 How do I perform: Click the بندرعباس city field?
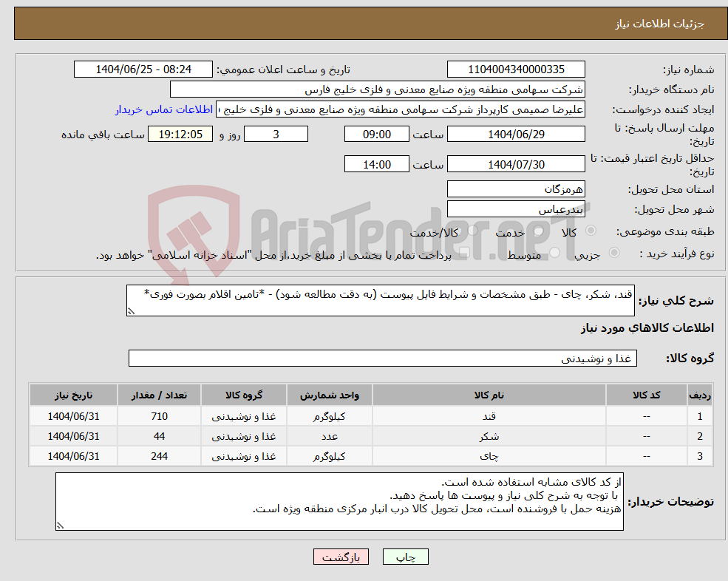515,208
